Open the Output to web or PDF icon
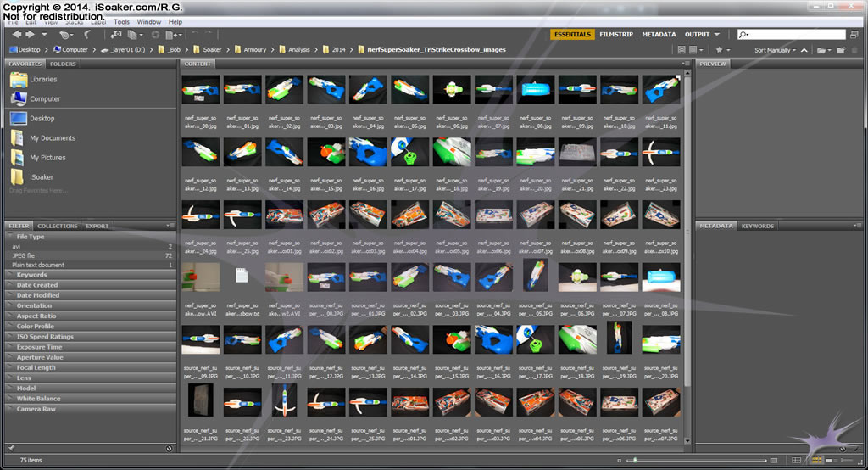Screen dimensions: 868x470 click(173, 35)
